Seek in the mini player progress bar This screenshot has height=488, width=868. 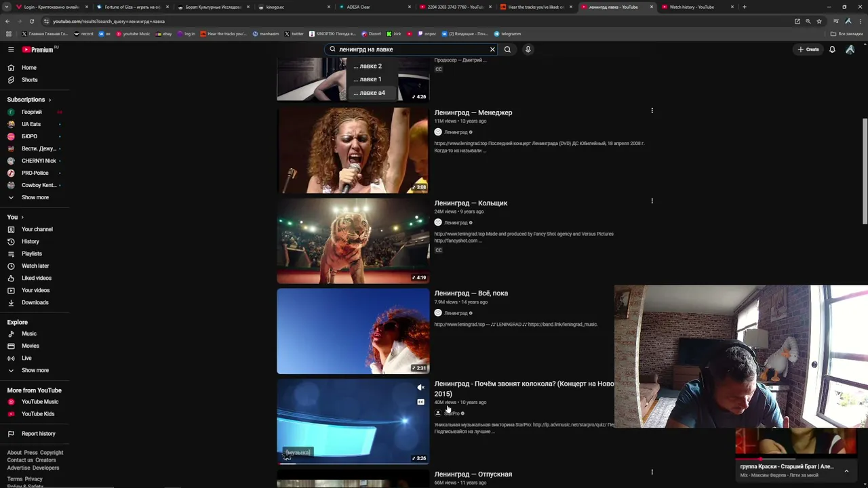795,459
